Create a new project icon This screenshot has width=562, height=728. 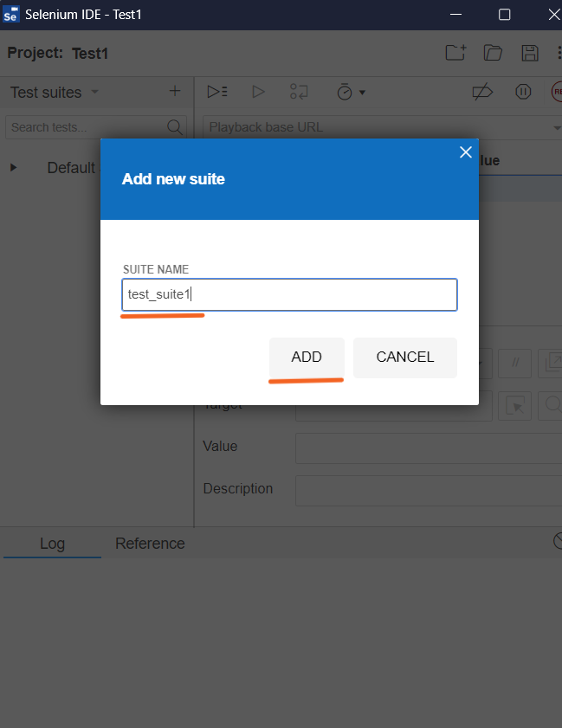(455, 53)
